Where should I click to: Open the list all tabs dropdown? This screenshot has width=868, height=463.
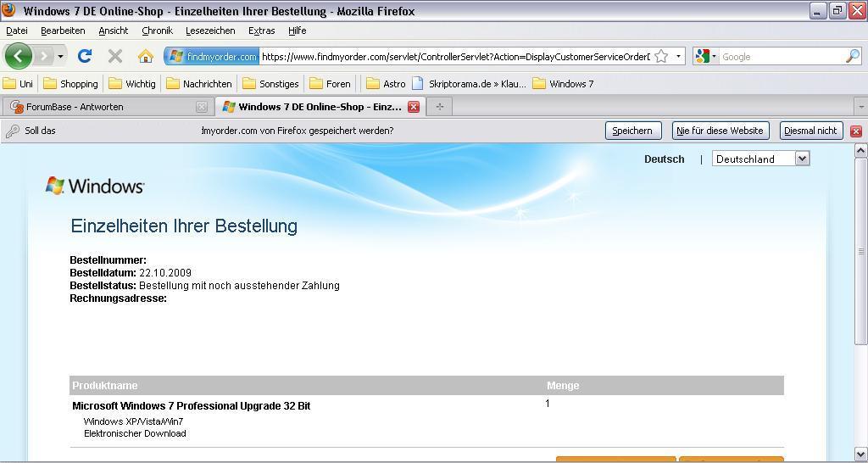click(861, 106)
